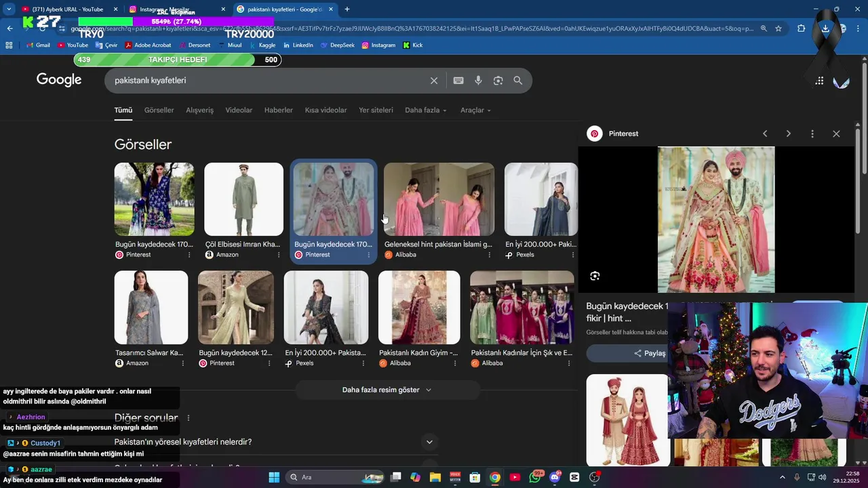Screen dimensions: 868x488
Task: Open Çöl Elbisesi Imran Khan thumbnail
Action: pyautogui.click(x=243, y=199)
